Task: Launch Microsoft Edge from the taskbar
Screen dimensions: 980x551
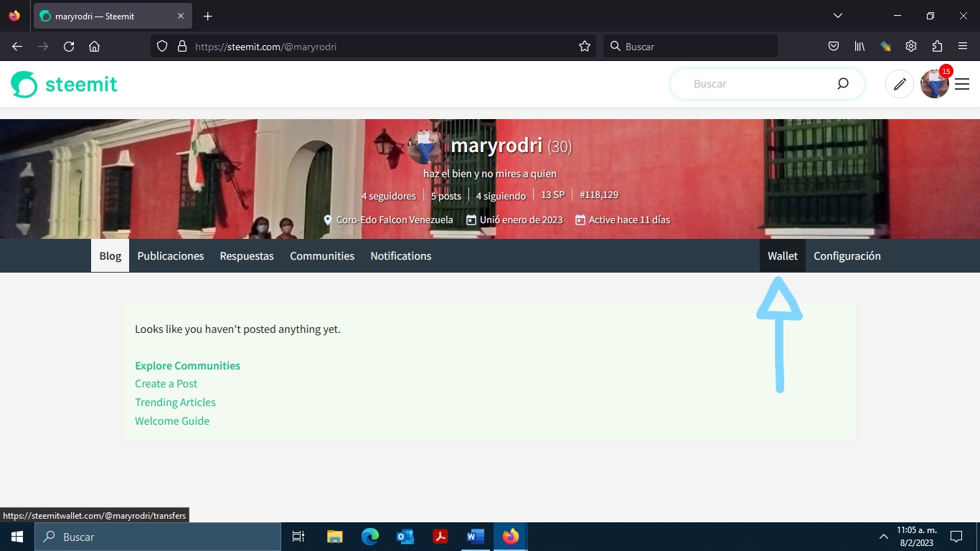Action: tap(370, 537)
